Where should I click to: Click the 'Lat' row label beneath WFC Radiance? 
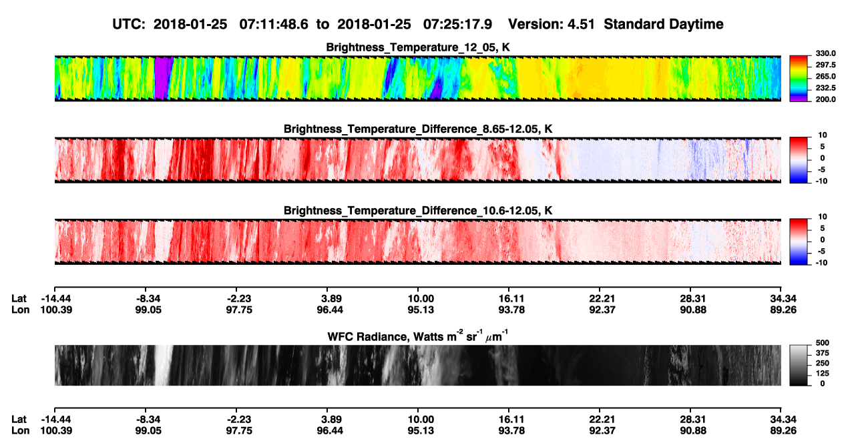[x=19, y=419]
